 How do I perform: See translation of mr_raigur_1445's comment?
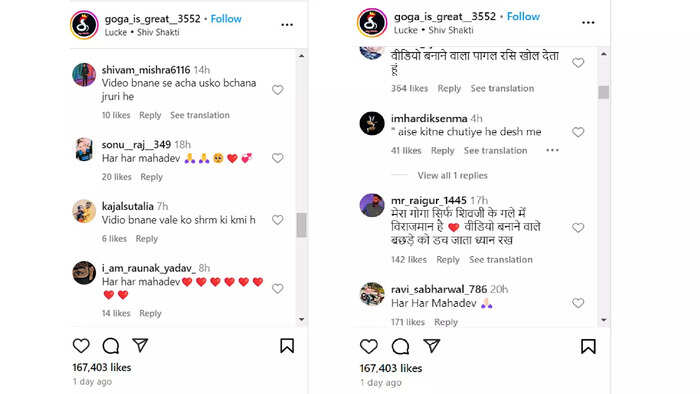(500, 259)
